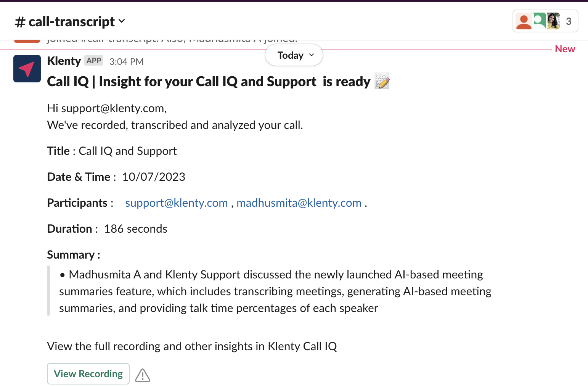Viewport: 588px width, 386px height.
Task: Click the green member avatar in header
Action: (539, 21)
